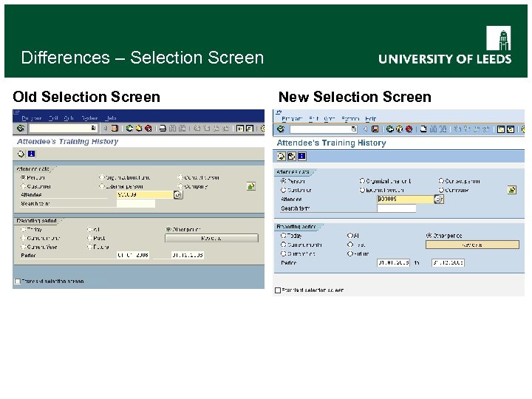Viewport: 532px width, 399px height.
Task: Click yellow Key date button in new screen
Action: pos(472,245)
